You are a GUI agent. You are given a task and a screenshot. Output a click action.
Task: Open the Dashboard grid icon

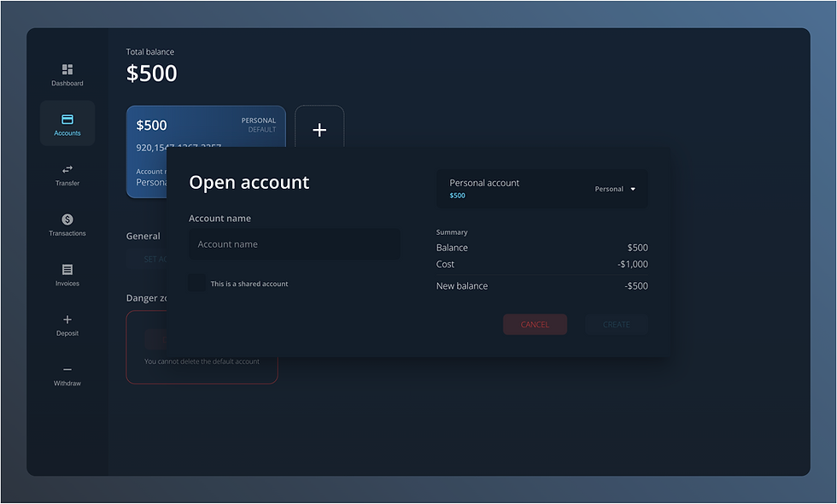[x=67, y=69]
